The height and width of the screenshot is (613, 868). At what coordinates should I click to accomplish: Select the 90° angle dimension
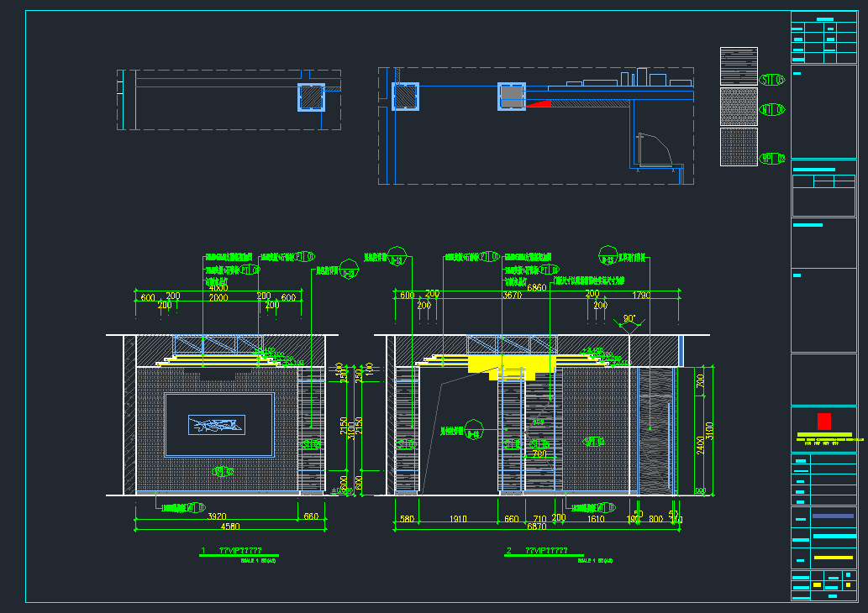click(x=629, y=318)
